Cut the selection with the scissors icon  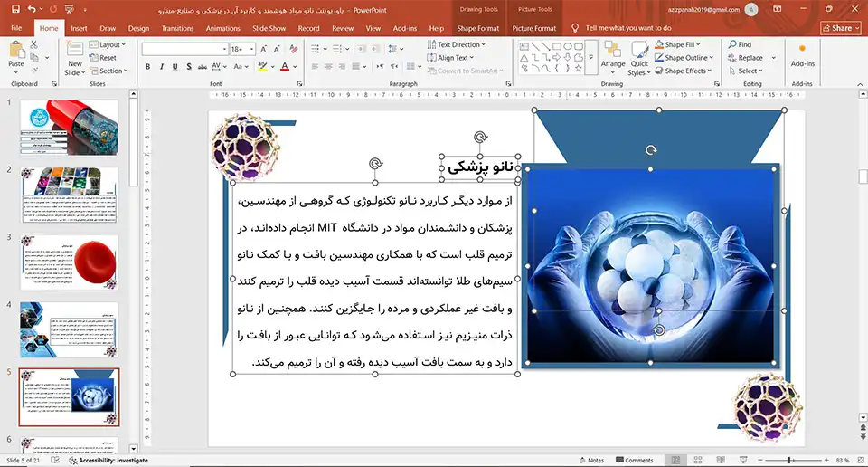click(34, 44)
